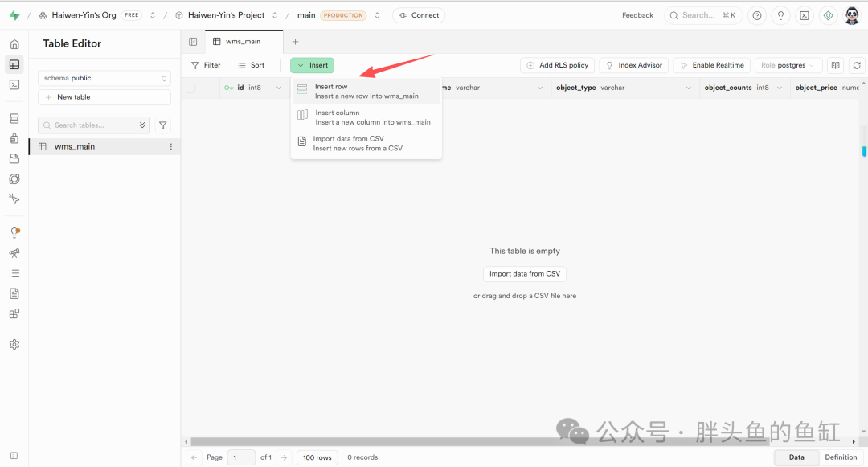Open the schema public dropdown
Image resolution: width=868 pixels, height=467 pixels.
(104, 78)
